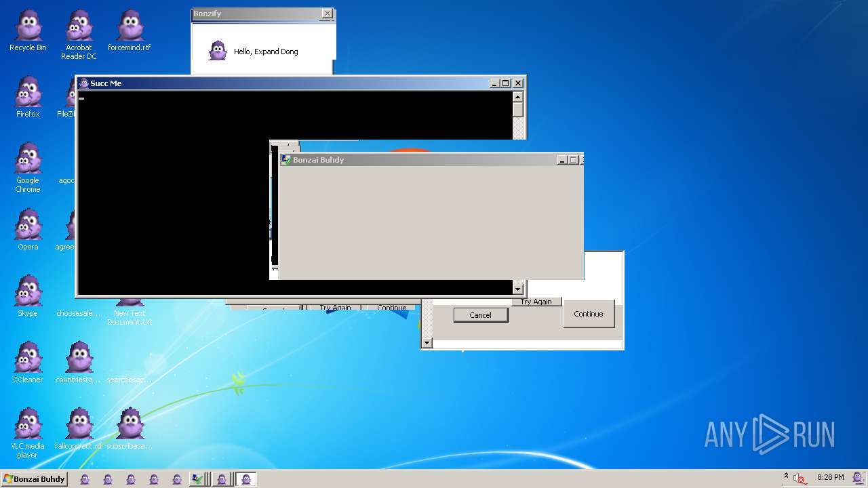Click the Bonzi icon in system tray

858,478
